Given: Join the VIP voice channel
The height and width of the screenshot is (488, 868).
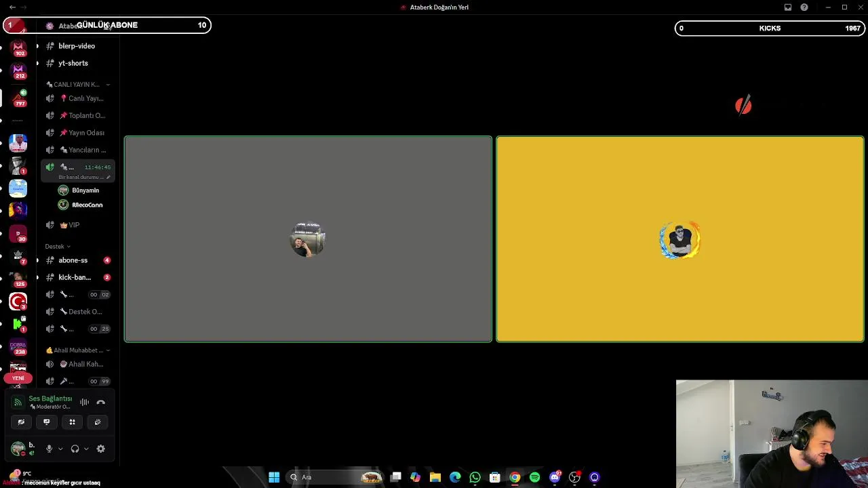Looking at the screenshot, I should click(x=78, y=225).
